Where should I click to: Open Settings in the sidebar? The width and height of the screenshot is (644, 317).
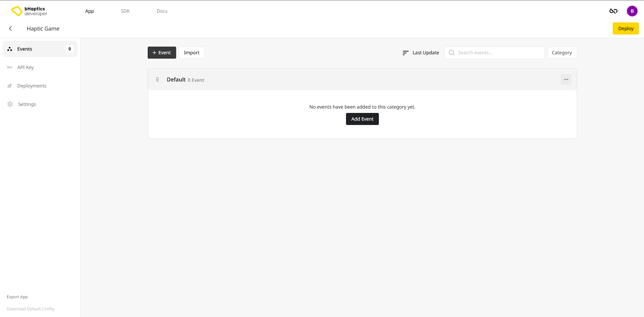[x=40, y=104]
